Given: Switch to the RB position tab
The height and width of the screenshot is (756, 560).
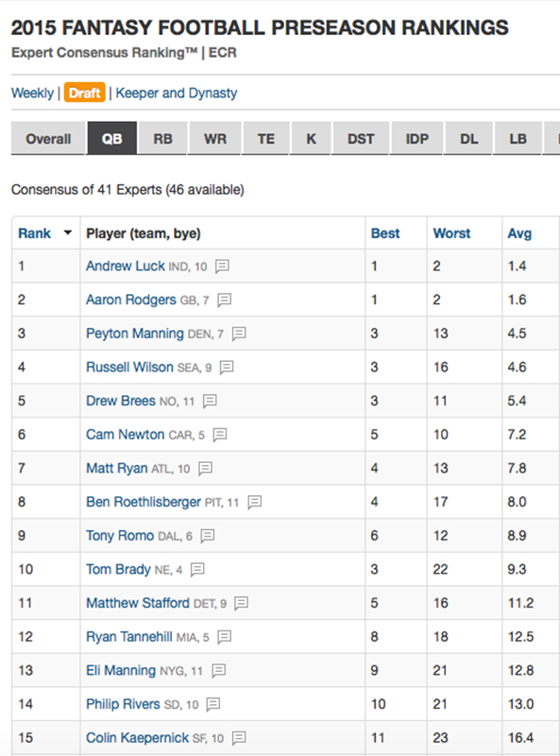Looking at the screenshot, I should click(x=162, y=139).
